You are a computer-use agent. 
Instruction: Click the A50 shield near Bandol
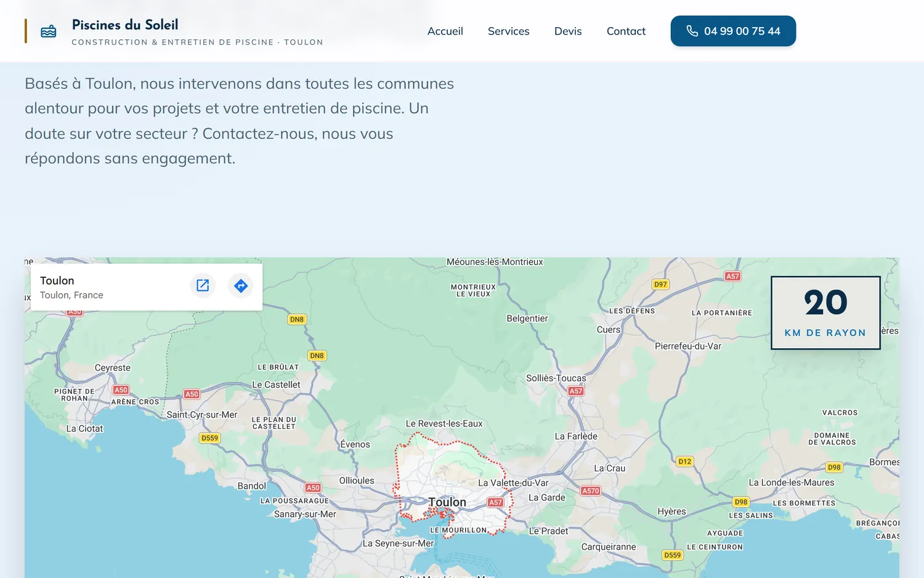[313, 487]
